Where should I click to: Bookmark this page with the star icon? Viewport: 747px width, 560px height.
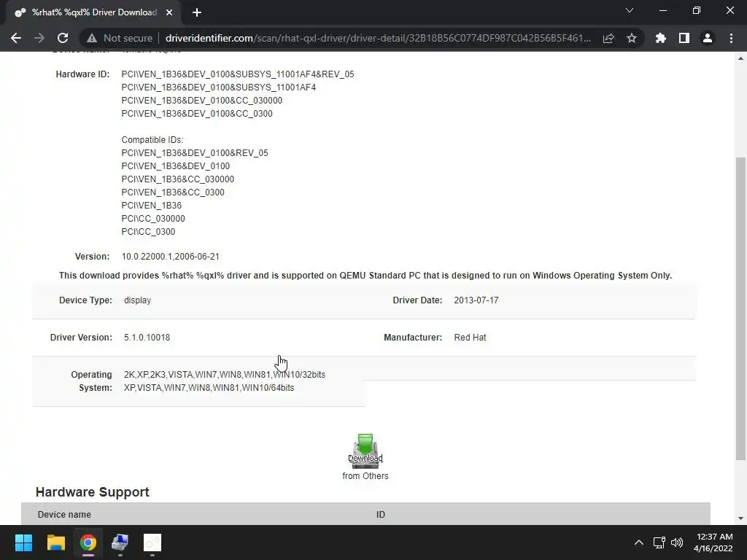coord(632,38)
